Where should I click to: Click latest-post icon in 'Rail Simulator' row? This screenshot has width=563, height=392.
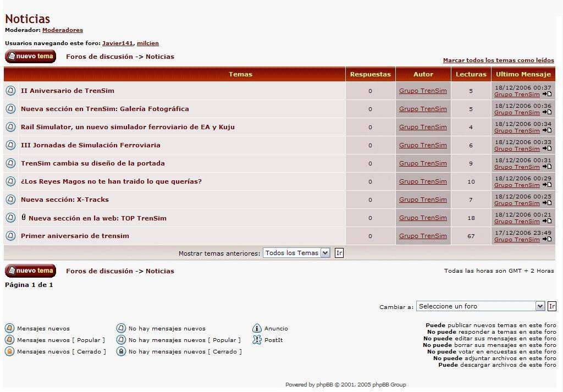547,130
